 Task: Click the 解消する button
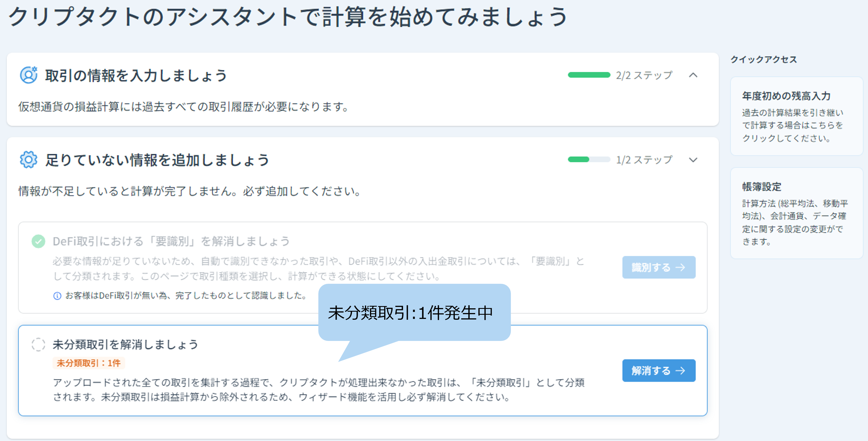(659, 370)
